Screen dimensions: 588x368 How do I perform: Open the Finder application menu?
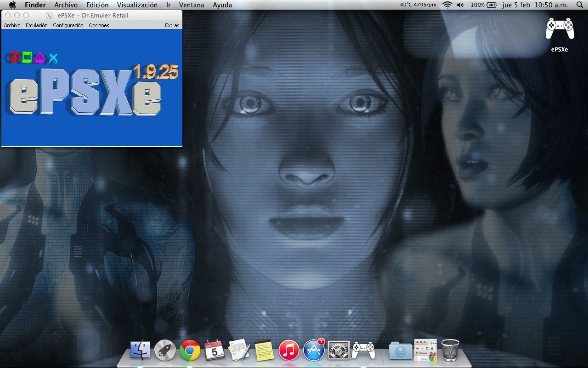pyautogui.click(x=35, y=5)
